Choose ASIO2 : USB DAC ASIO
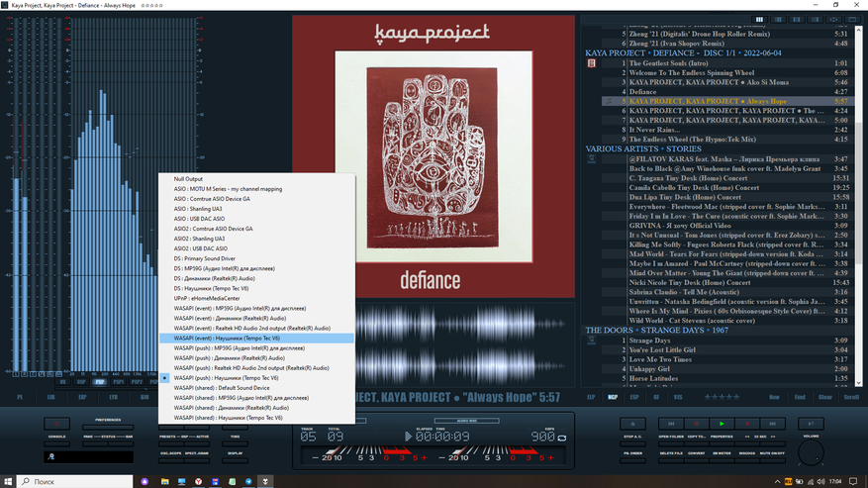Viewport: 868px width, 488px height. 256,248
